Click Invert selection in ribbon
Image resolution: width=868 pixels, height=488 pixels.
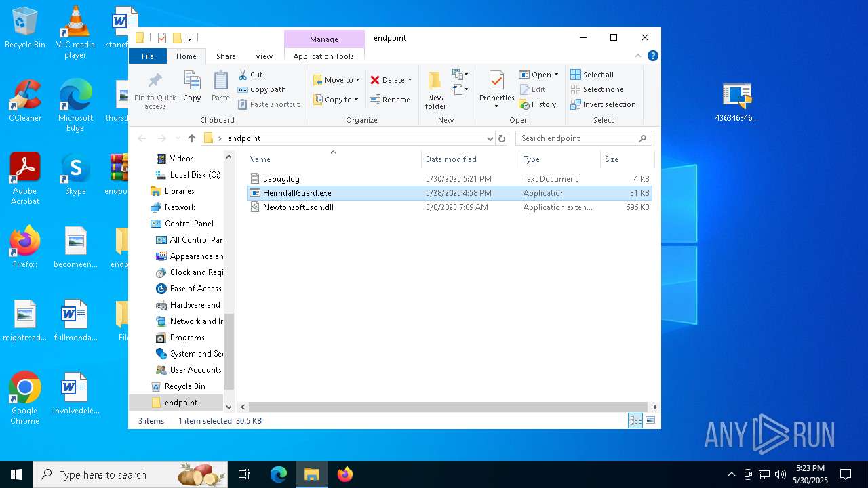[x=603, y=104]
